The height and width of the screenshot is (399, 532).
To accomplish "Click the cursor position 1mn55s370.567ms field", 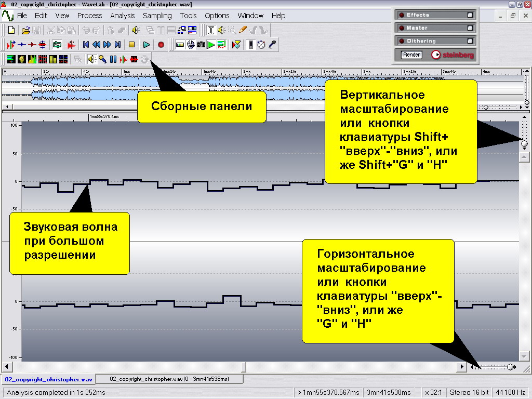I will pos(328,393).
